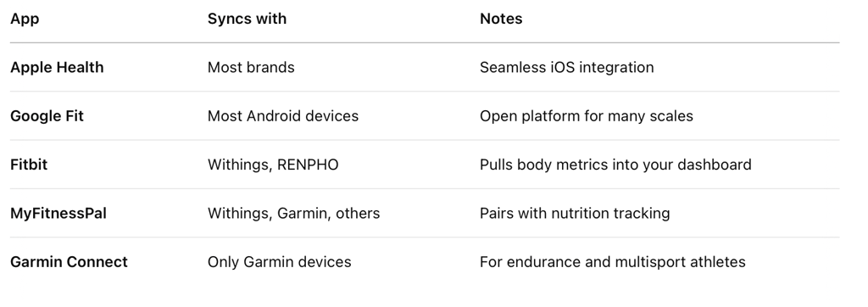Select the Google Fit app name
The width and height of the screenshot is (868, 307).
click(x=47, y=116)
